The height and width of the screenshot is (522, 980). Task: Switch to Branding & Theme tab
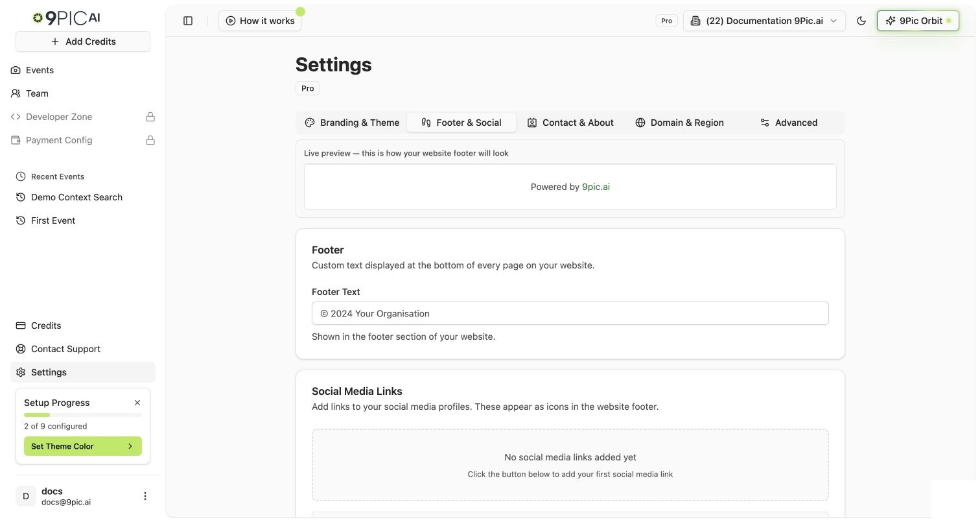tap(352, 123)
